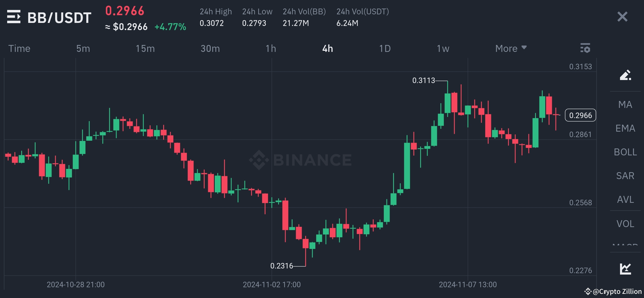
Task: Switch to the 5m timeframe
Action: pos(83,48)
